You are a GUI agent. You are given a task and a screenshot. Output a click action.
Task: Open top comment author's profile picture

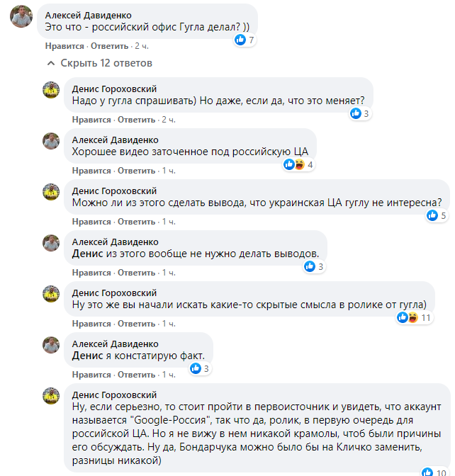tap(20, 20)
